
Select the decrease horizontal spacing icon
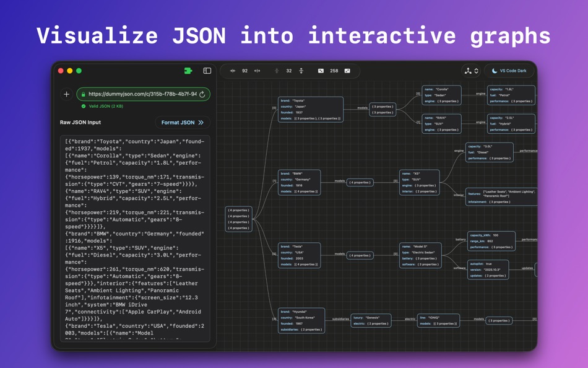coord(232,71)
